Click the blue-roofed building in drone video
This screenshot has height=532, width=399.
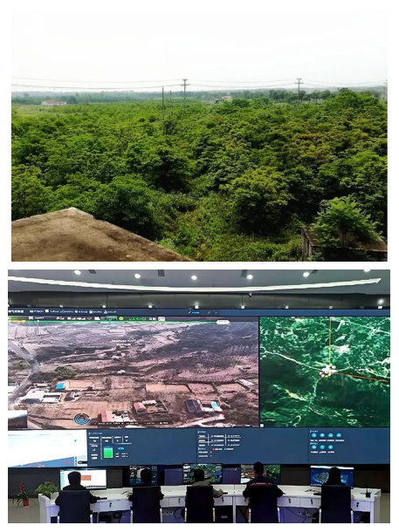tap(61, 385)
